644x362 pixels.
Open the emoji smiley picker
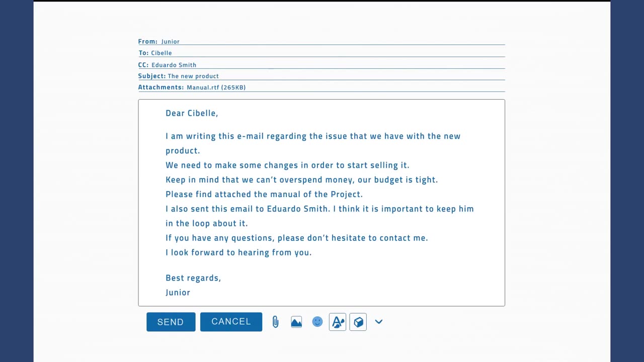point(317,322)
